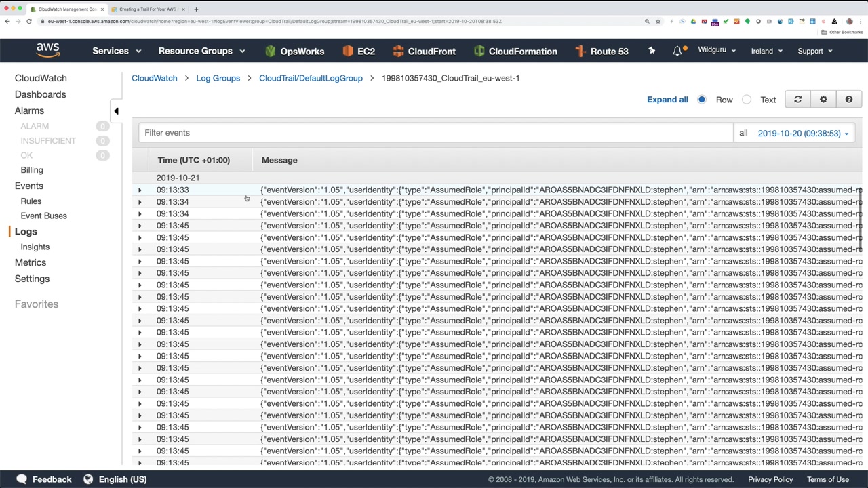The width and height of the screenshot is (868, 488).
Task: Click the pin shortcuts icon
Action: pyautogui.click(x=652, y=51)
